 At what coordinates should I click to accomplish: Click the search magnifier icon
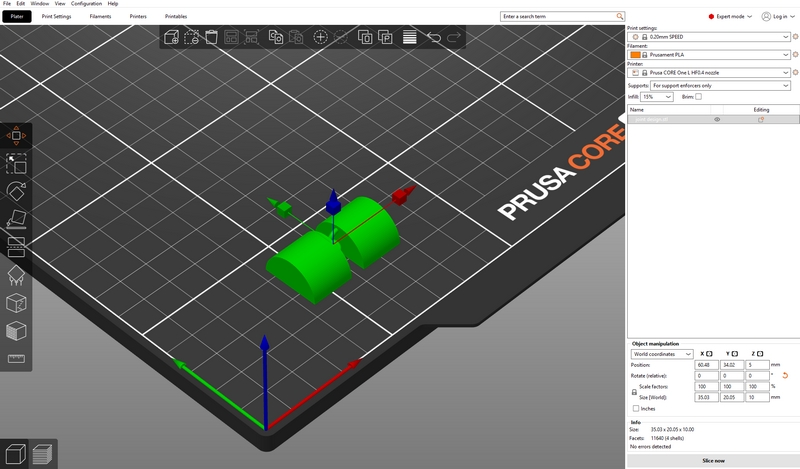click(x=619, y=16)
